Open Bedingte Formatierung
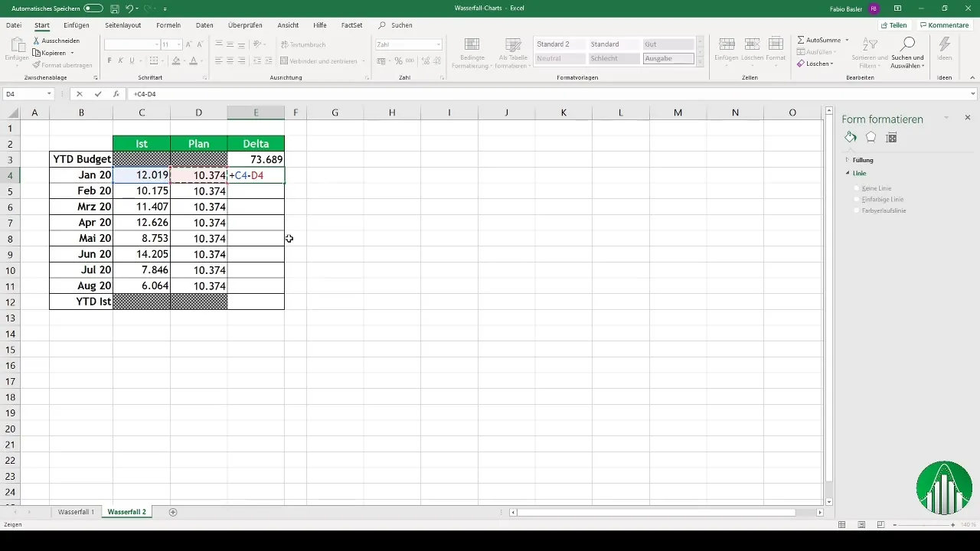 click(470, 53)
